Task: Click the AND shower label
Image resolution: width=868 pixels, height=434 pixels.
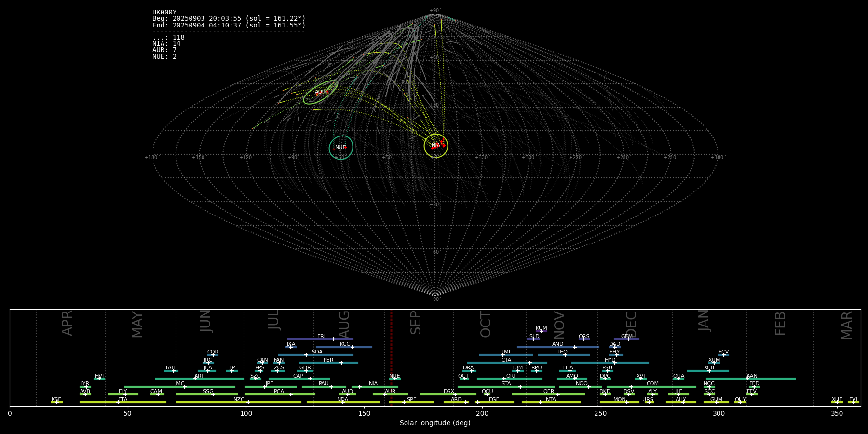Action: click(x=558, y=344)
